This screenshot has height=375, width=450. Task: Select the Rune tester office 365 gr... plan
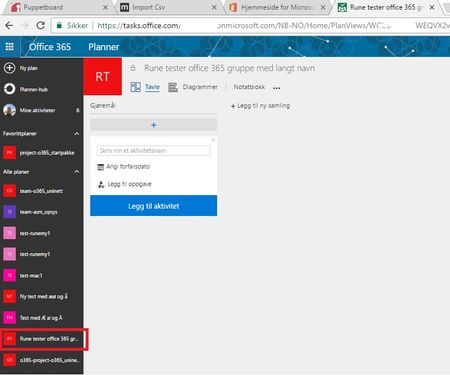point(43,339)
